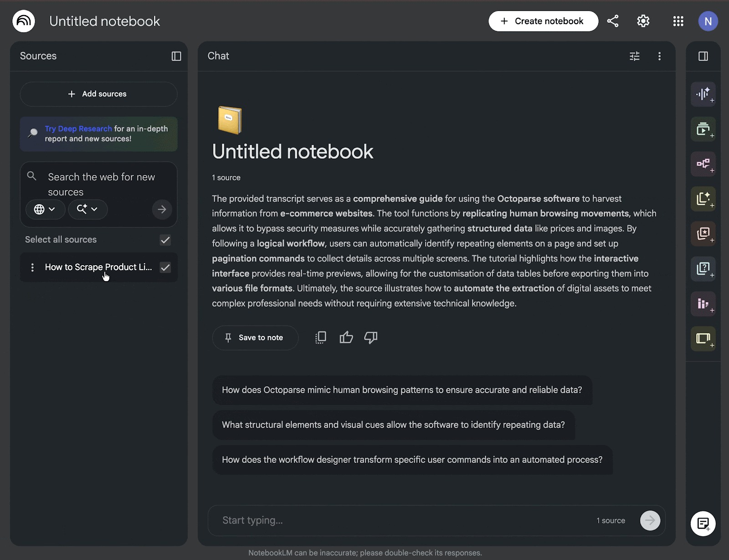Untick the How to Scrape Product source checkbox
Viewport: 729px width, 560px height.
coord(165,267)
